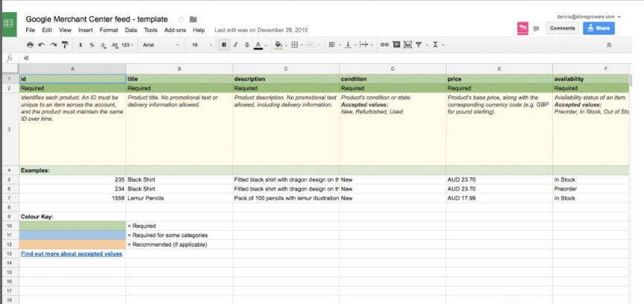Image resolution: width=644 pixels, height=304 pixels.
Task: Open the File menu
Action: click(31, 30)
